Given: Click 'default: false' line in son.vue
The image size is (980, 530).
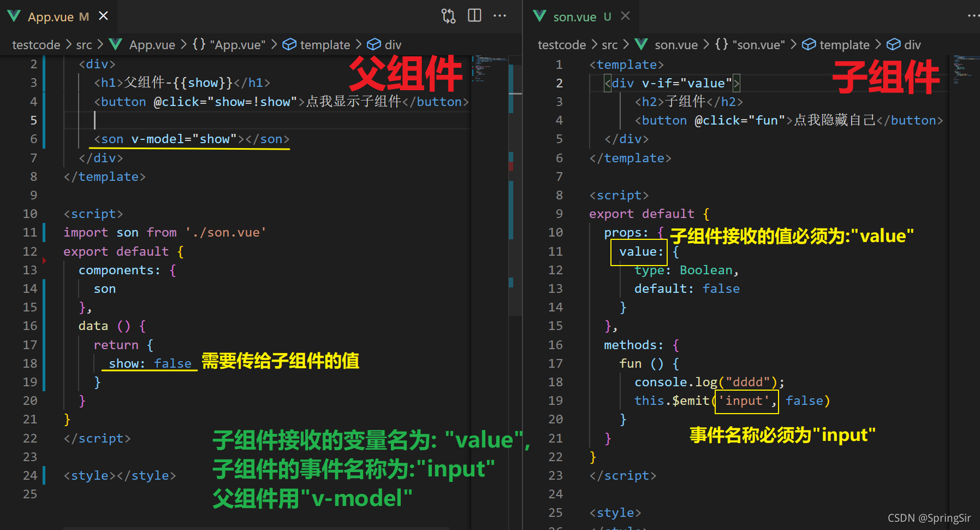Looking at the screenshot, I should click(x=687, y=288).
